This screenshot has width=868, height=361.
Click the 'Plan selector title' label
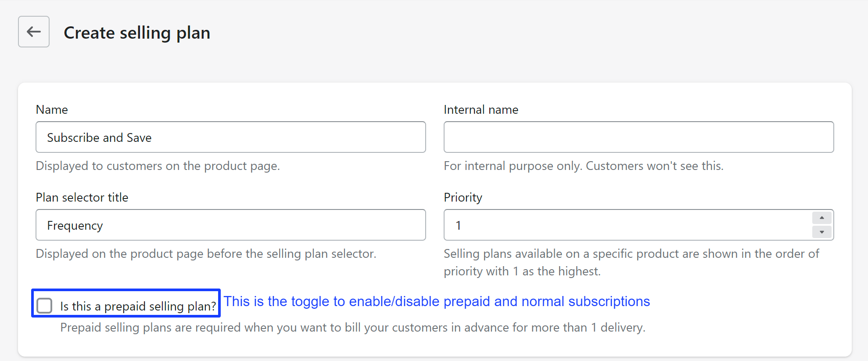(82, 198)
